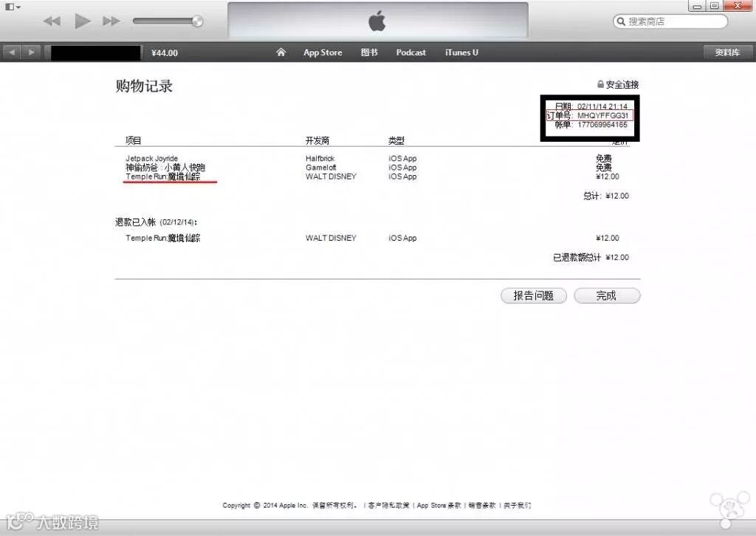The width and height of the screenshot is (756, 536).
Task: Click the Gameloft developer name
Action: click(320, 168)
